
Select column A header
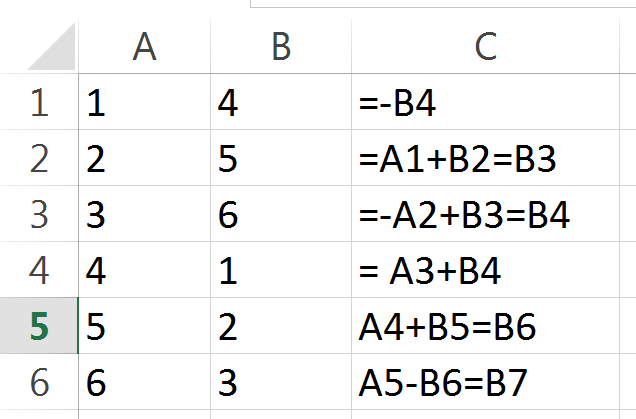[x=145, y=46]
